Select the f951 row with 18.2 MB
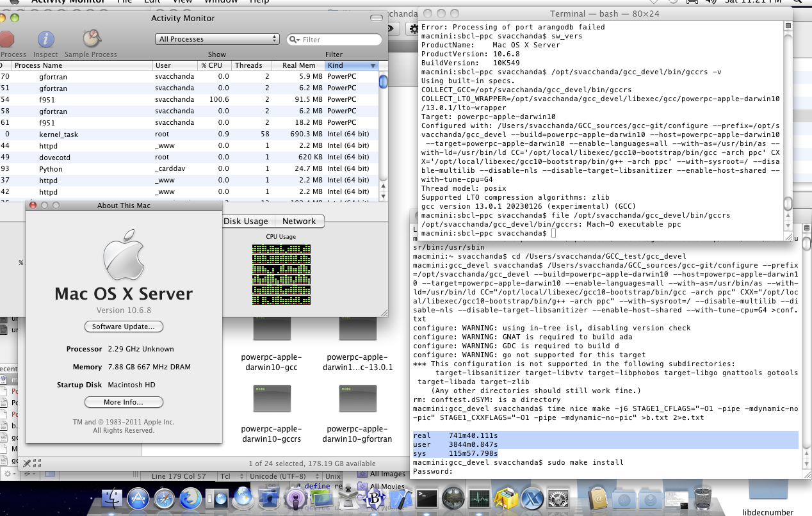 coord(190,122)
